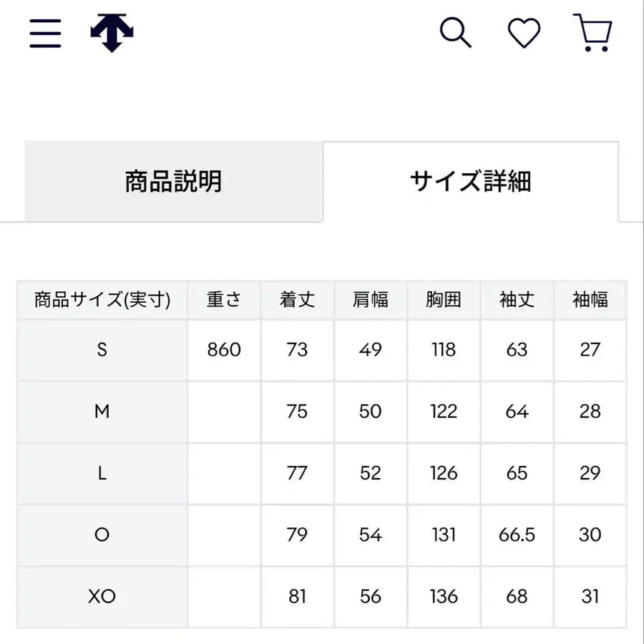Screen dimensions: 644x644
Task: Select the S size row label
Action: pos(102,350)
